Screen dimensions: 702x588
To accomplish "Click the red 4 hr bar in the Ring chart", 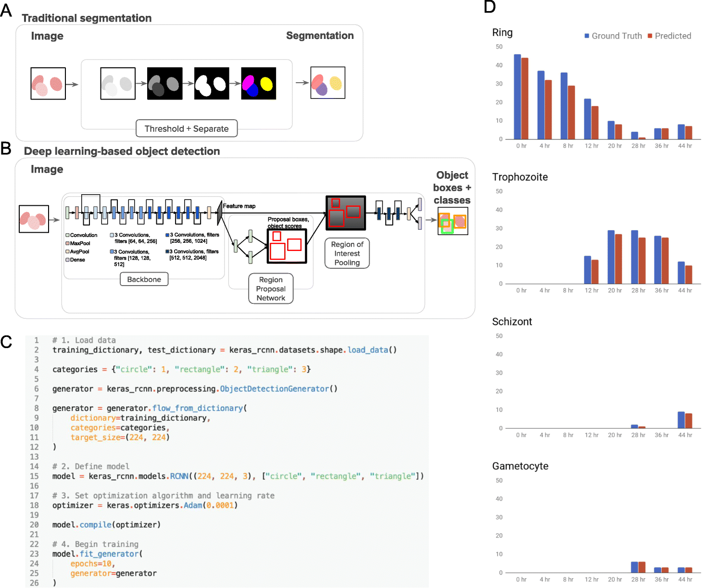I will coord(548,110).
